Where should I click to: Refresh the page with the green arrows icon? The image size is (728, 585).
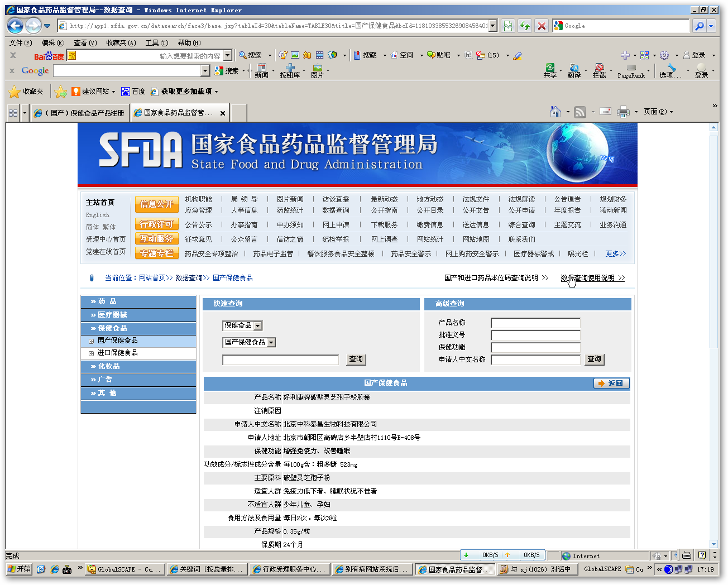(524, 26)
